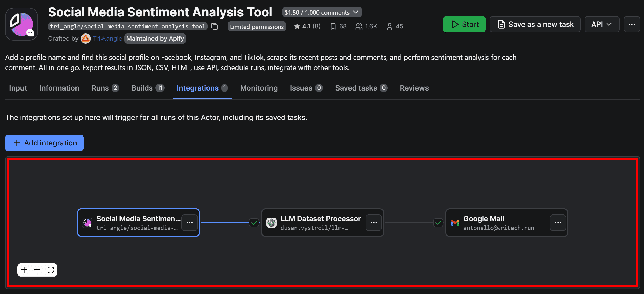The height and width of the screenshot is (294, 644).
Task: Open the TriAngle crafter profile link
Action: click(x=107, y=38)
